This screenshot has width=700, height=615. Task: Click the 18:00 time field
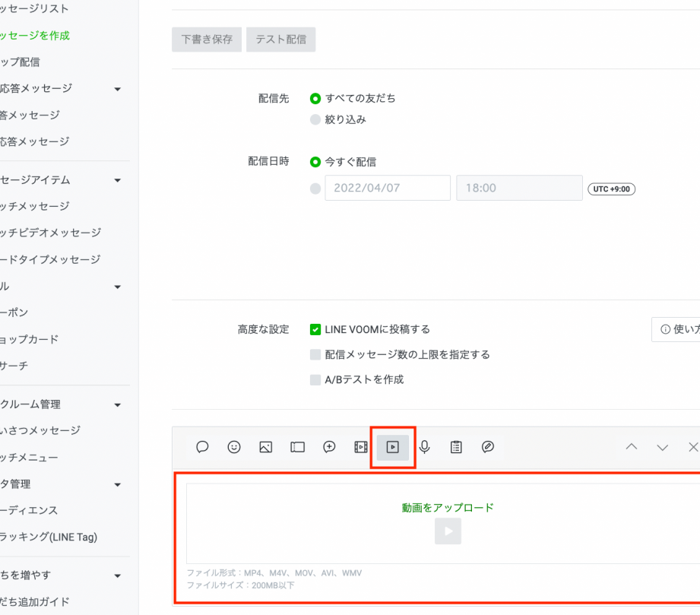click(x=519, y=188)
